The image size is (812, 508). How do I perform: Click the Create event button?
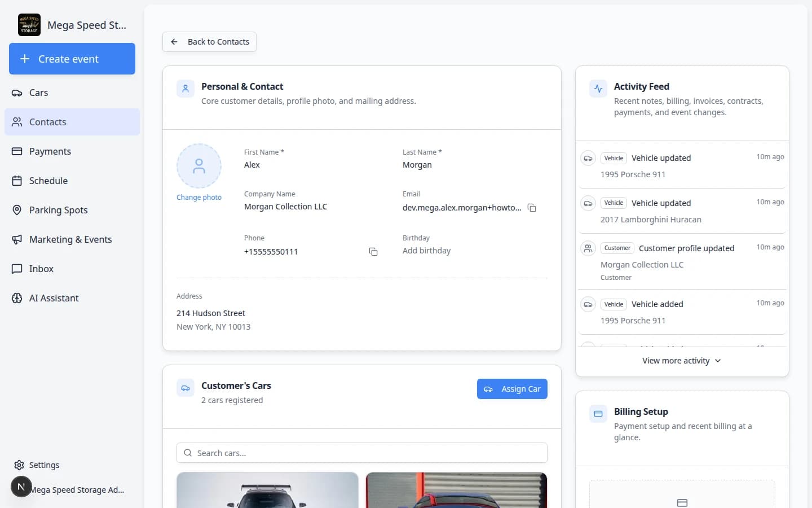tap(72, 59)
